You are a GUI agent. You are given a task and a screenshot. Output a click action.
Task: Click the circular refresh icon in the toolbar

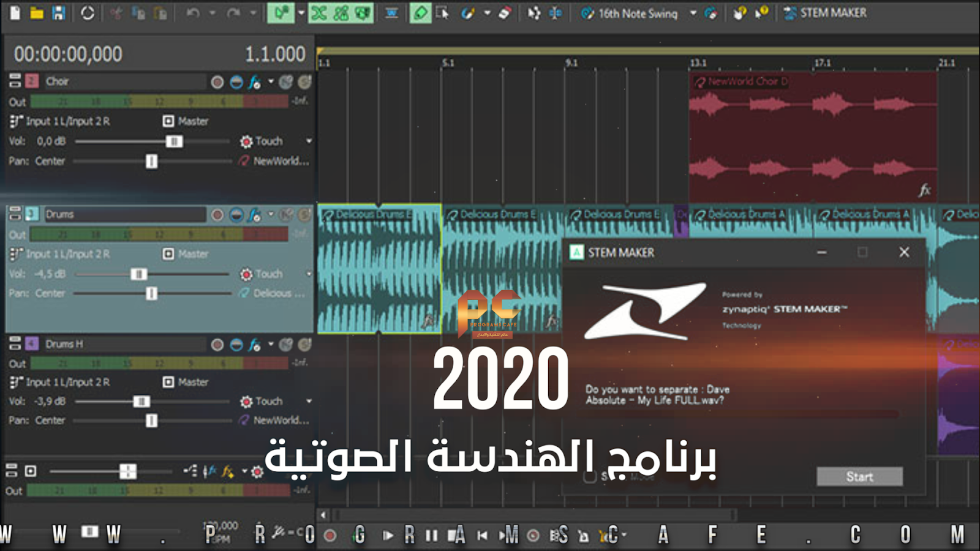[88, 13]
